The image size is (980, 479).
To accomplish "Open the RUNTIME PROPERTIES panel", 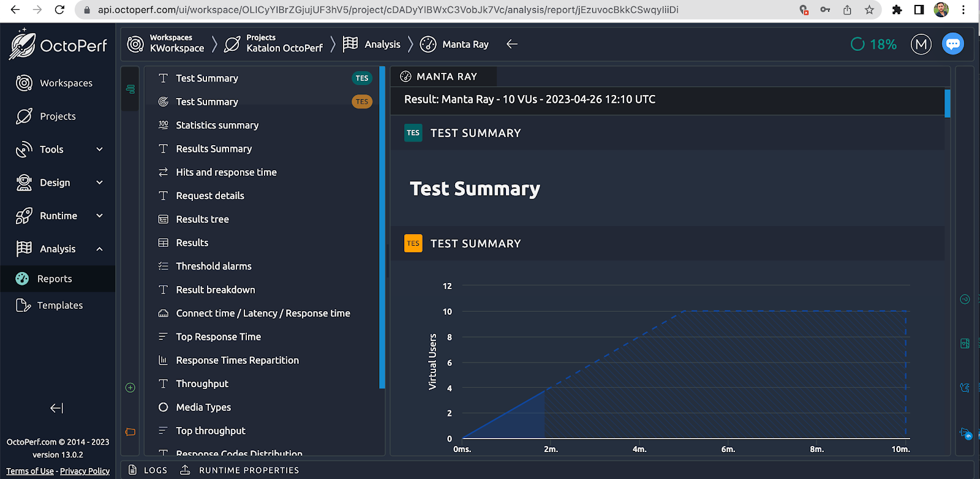I will point(239,470).
